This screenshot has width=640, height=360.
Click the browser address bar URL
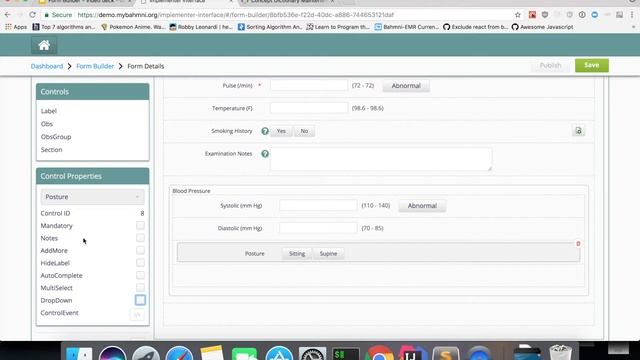[x=236, y=15]
